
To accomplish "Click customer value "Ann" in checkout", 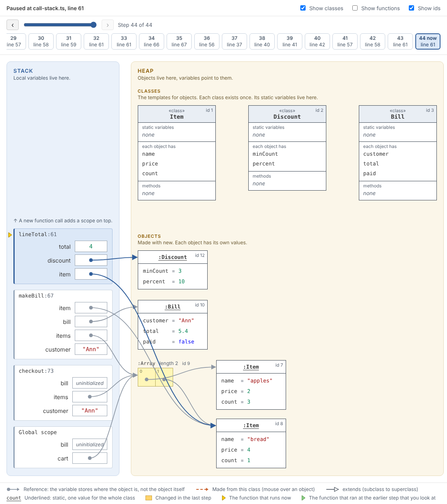I will (90, 411).
